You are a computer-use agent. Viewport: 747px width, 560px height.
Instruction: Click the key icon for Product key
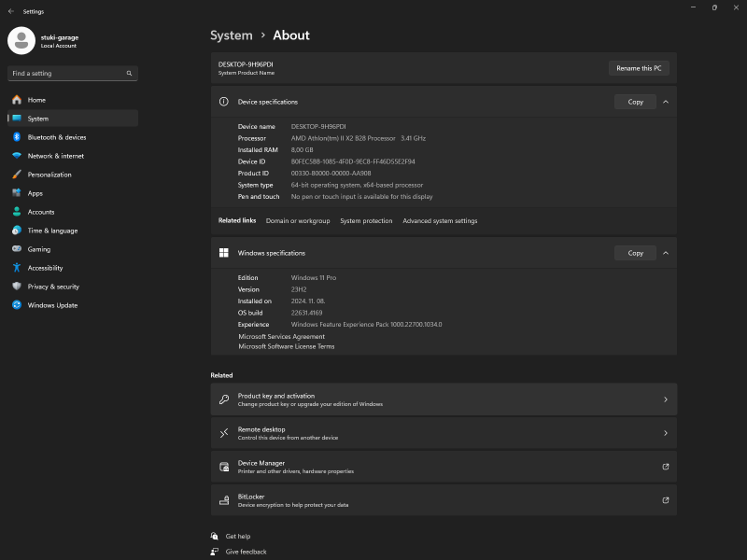point(224,399)
